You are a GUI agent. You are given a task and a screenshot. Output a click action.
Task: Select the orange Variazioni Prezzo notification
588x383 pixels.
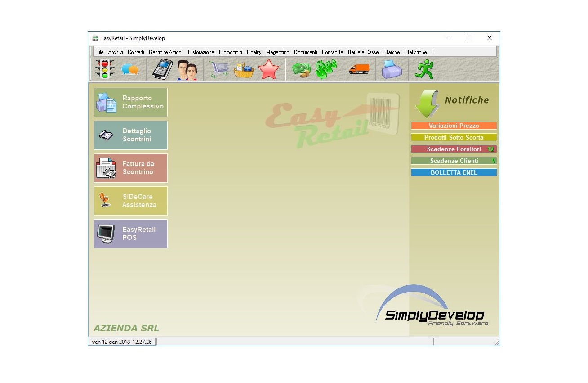[454, 126]
